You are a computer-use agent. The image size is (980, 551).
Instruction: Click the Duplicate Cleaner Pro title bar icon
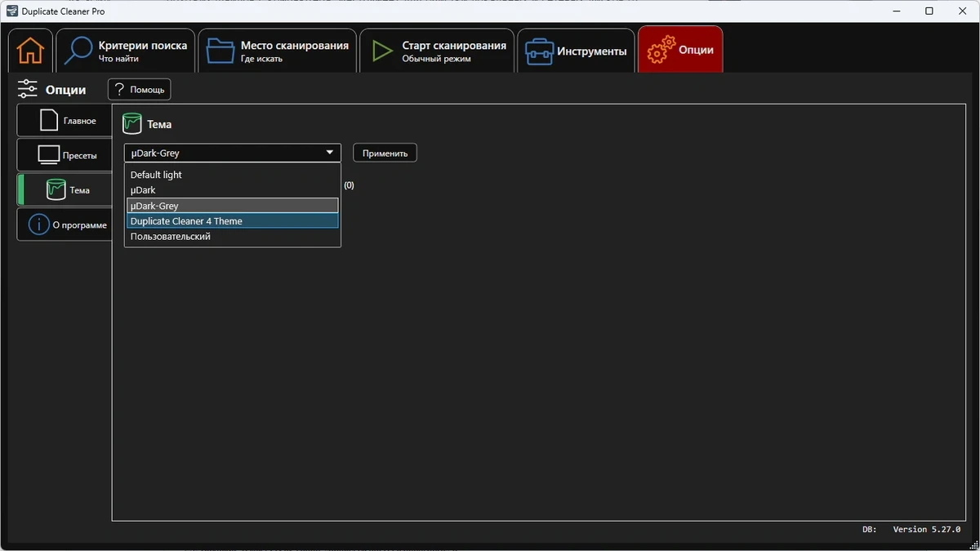pyautogui.click(x=11, y=11)
